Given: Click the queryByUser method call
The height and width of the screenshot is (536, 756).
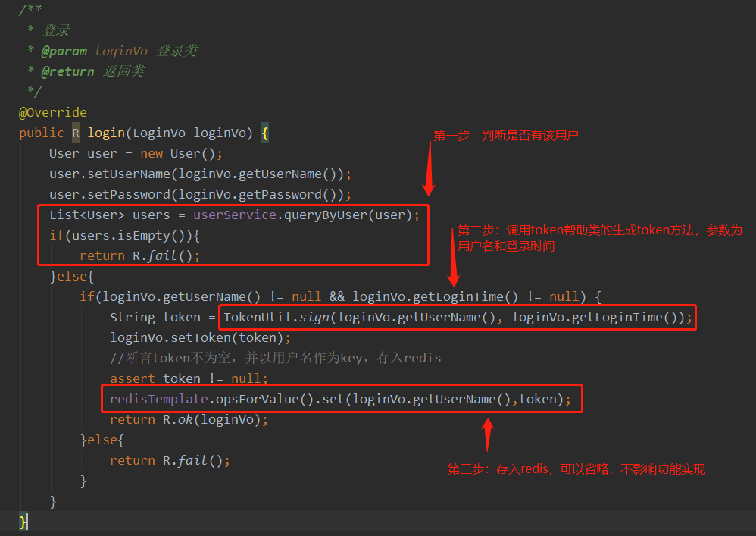Looking at the screenshot, I should [x=326, y=215].
